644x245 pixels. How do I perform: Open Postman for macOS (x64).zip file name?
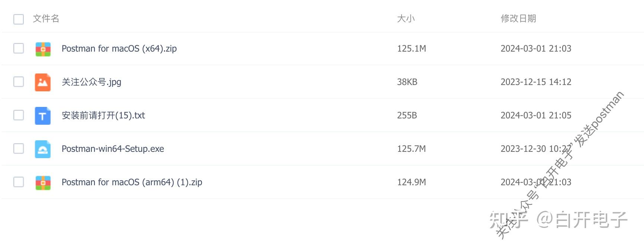(x=119, y=49)
